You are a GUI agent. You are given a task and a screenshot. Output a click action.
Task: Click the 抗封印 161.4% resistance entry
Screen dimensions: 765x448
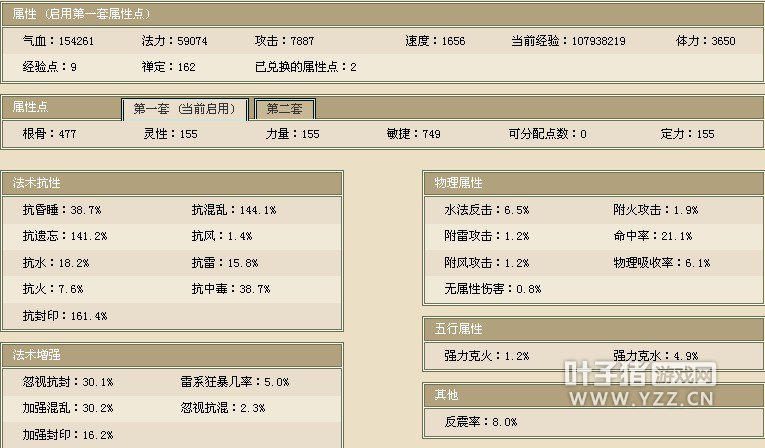point(64,316)
